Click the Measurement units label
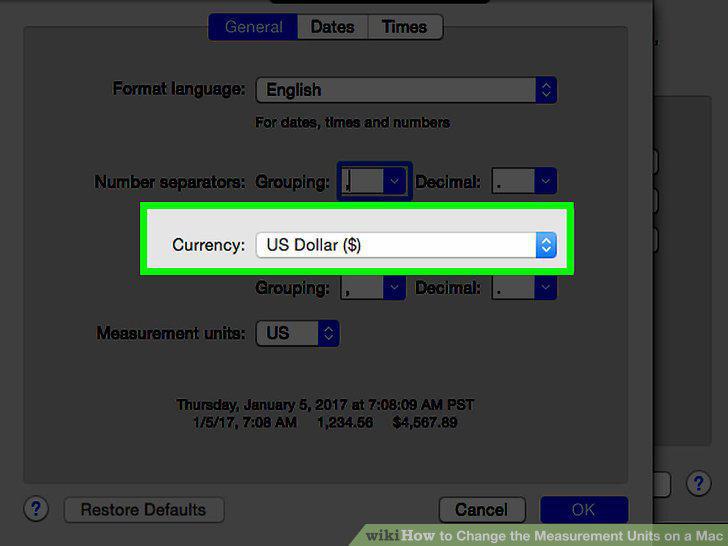Screen dimensions: 728x546 171,333
